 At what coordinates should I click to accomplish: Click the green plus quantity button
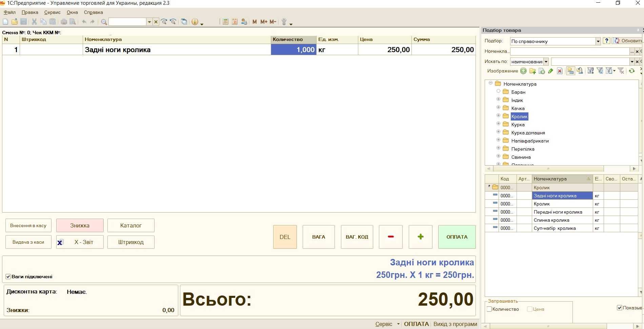coord(420,237)
